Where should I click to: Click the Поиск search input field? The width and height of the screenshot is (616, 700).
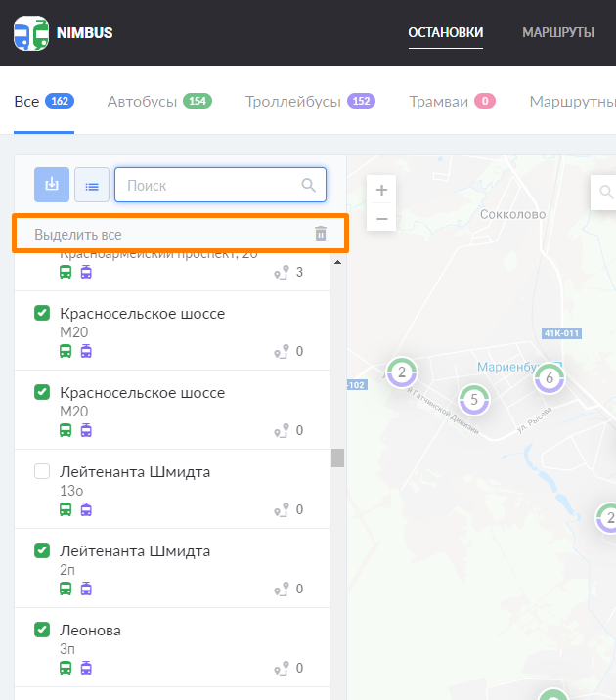(210, 185)
